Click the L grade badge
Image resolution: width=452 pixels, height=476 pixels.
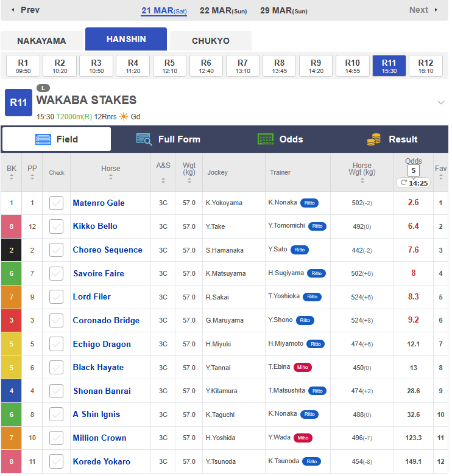[43, 88]
